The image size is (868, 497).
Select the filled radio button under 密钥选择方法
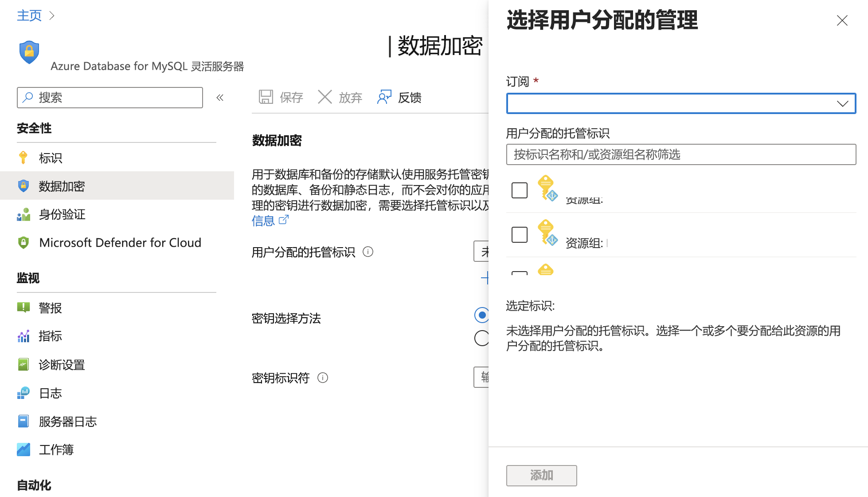482,316
